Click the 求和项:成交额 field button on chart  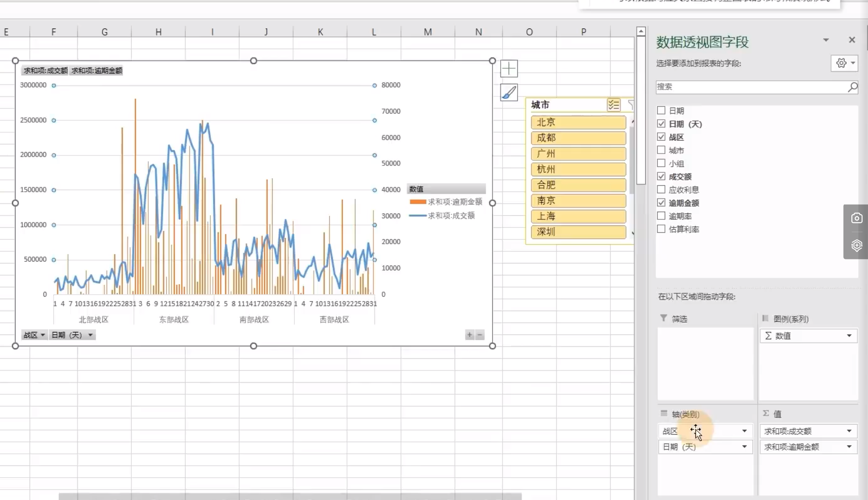(45, 70)
